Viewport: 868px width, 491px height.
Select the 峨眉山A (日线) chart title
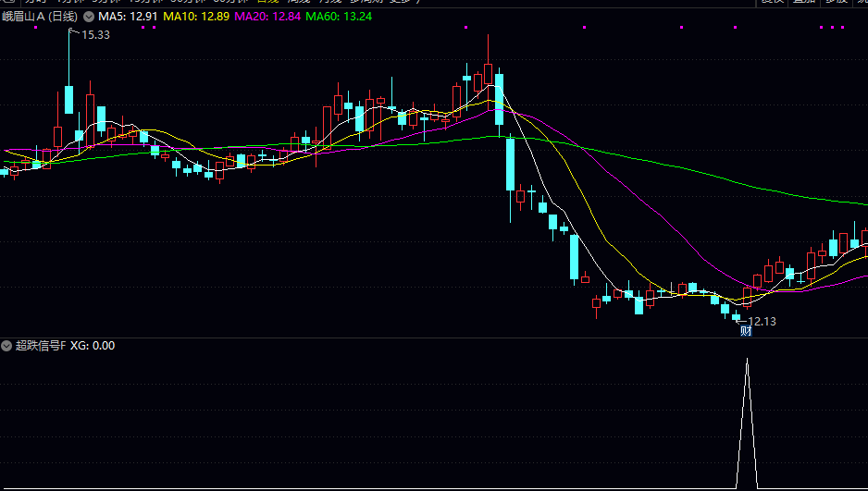pos(40,17)
